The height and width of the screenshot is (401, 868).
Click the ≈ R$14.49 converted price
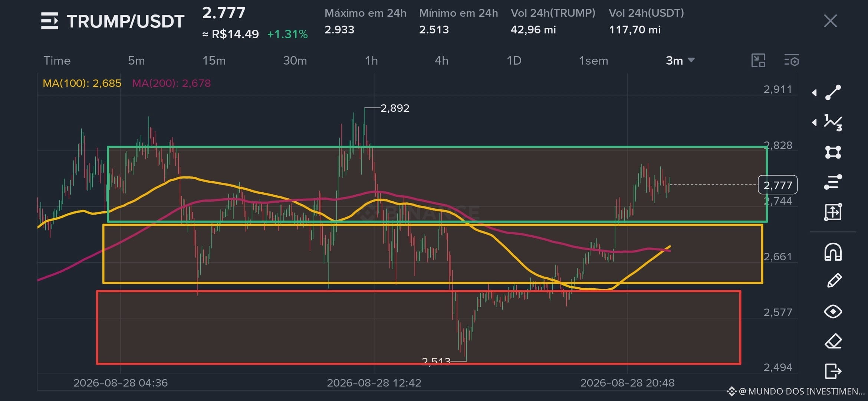point(230,34)
